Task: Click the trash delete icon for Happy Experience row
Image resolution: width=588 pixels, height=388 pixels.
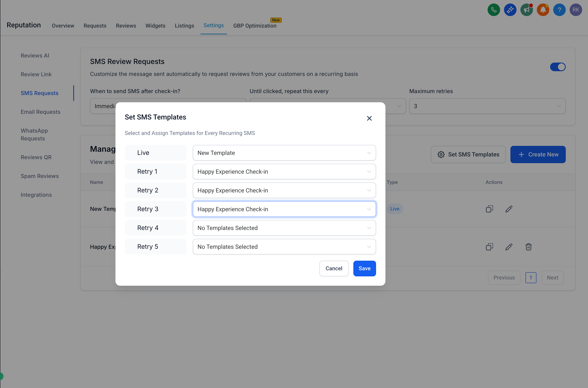Action: point(528,247)
